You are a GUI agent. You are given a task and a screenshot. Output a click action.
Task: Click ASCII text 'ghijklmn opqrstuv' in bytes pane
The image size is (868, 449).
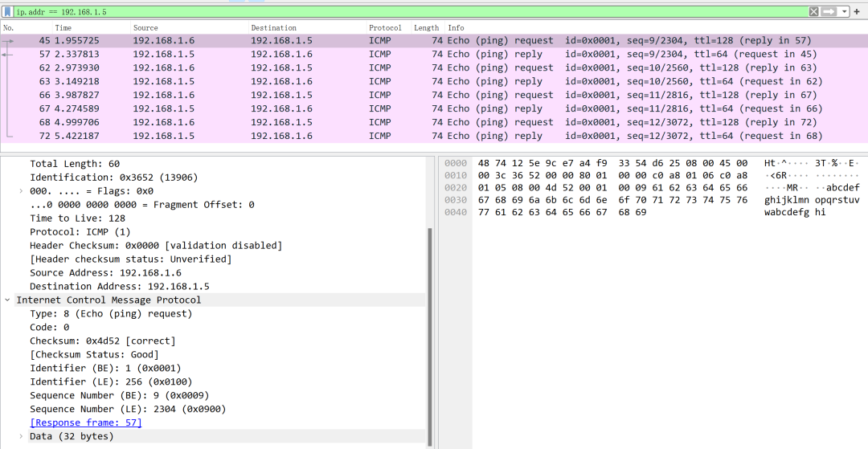812,200
